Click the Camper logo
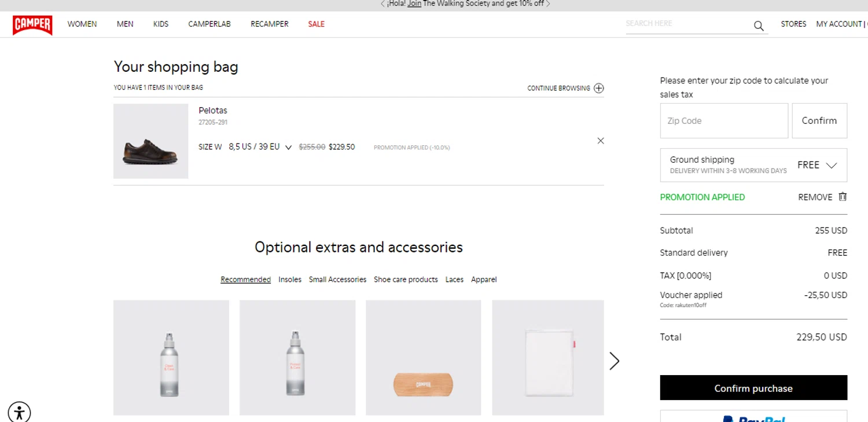The height and width of the screenshot is (422, 868). coord(32,24)
